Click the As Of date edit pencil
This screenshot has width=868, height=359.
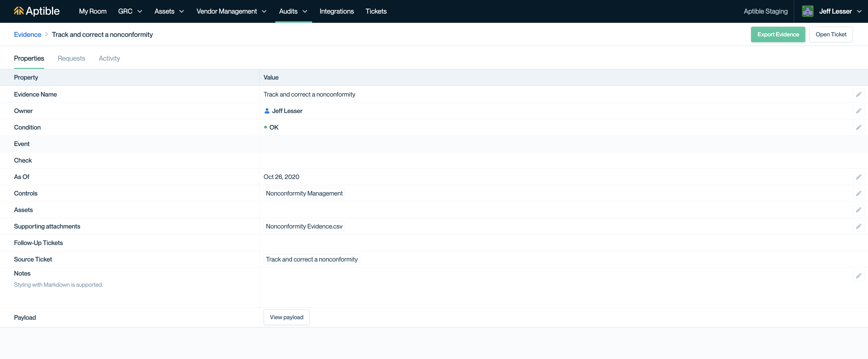858,177
